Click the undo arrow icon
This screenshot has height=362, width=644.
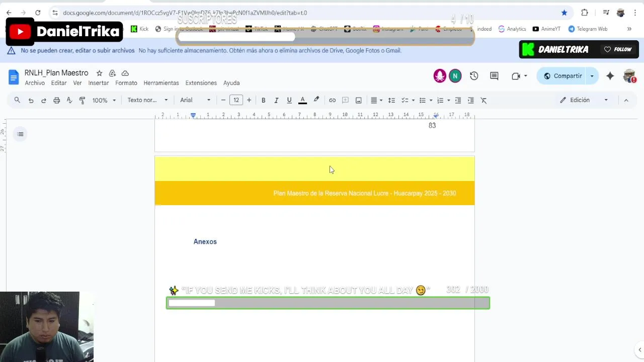point(31,100)
